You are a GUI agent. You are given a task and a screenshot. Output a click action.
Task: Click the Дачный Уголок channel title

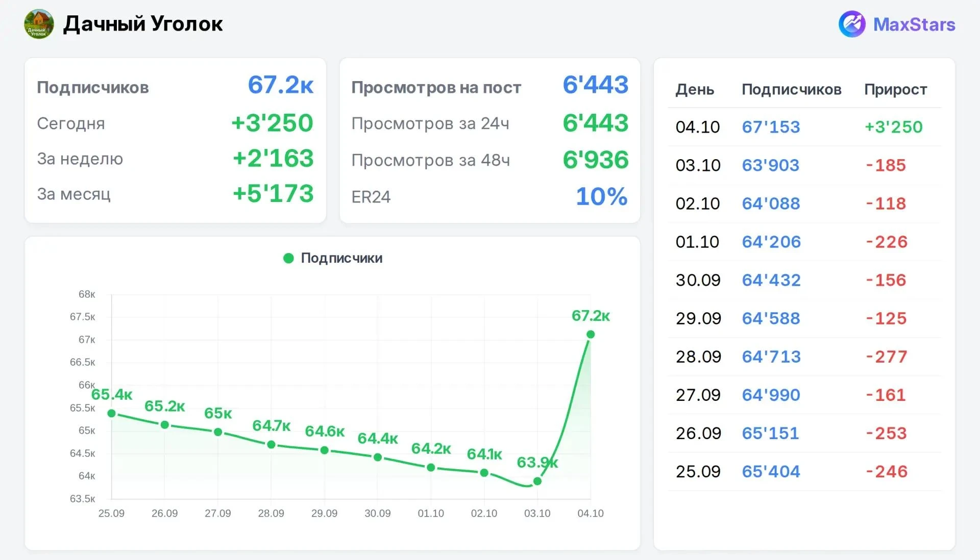click(143, 24)
